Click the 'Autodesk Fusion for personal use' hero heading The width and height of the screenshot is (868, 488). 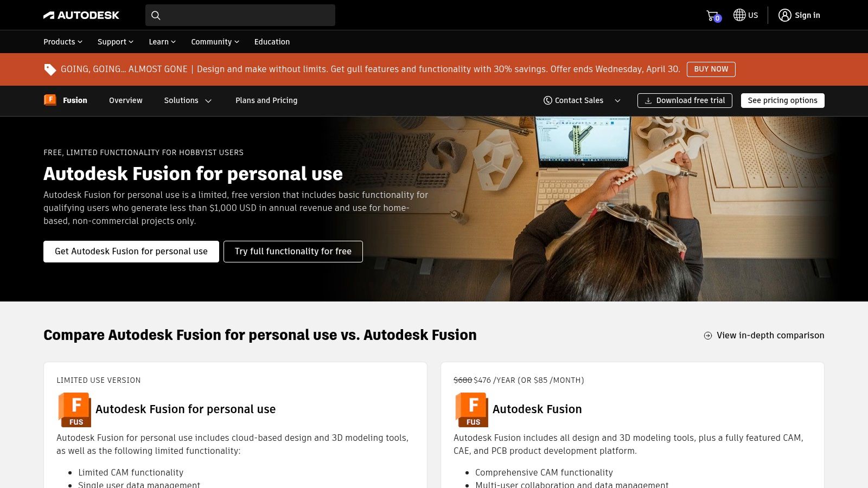tap(193, 174)
